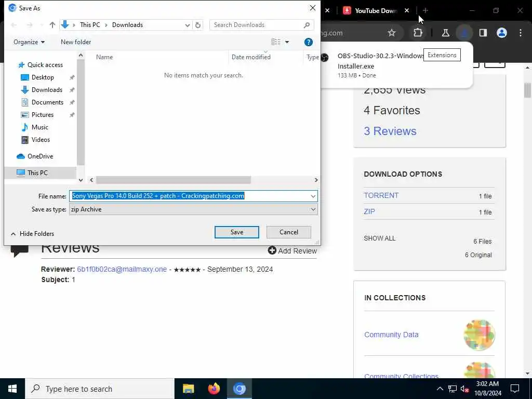The height and width of the screenshot is (399, 532).
Task: Click the Windows taskbar search box
Action: click(100, 389)
